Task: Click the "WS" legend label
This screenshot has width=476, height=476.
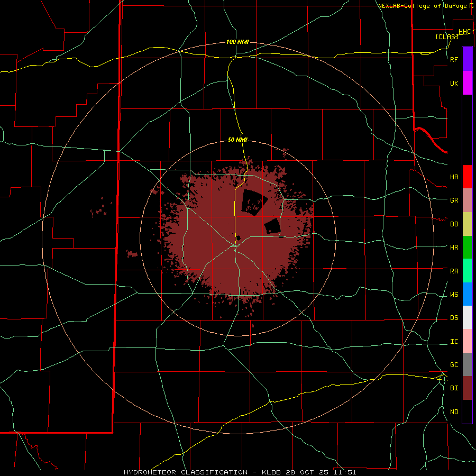Action: pyautogui.click(x=454, y=295)
